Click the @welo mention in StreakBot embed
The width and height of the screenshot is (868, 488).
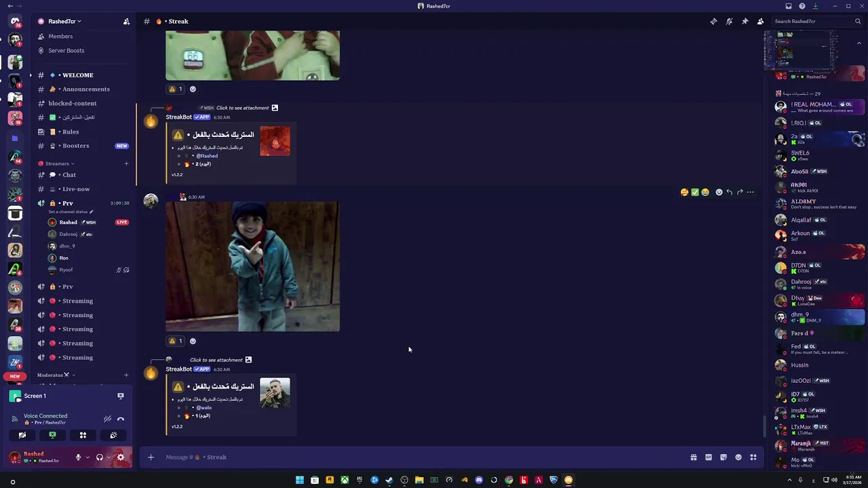[204, 408]
